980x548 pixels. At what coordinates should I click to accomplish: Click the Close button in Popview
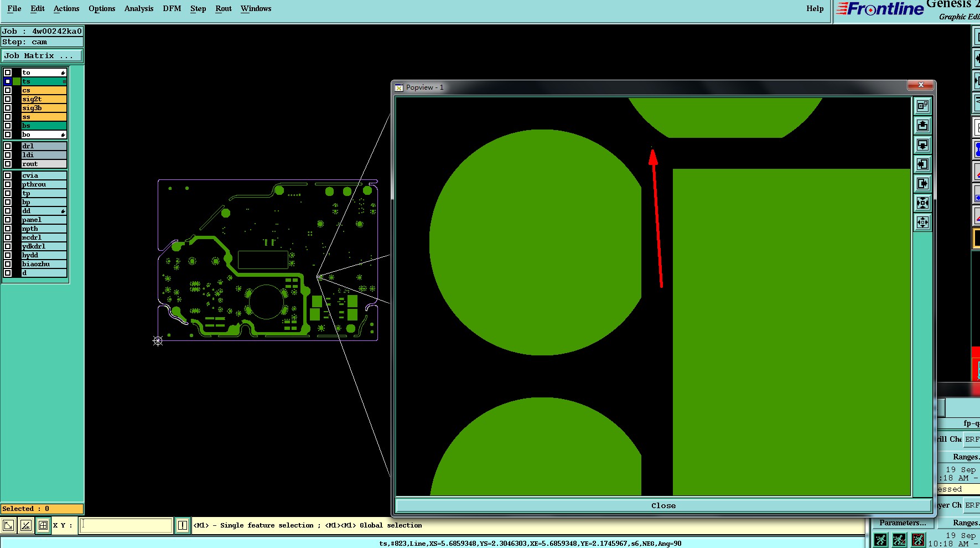663,505
